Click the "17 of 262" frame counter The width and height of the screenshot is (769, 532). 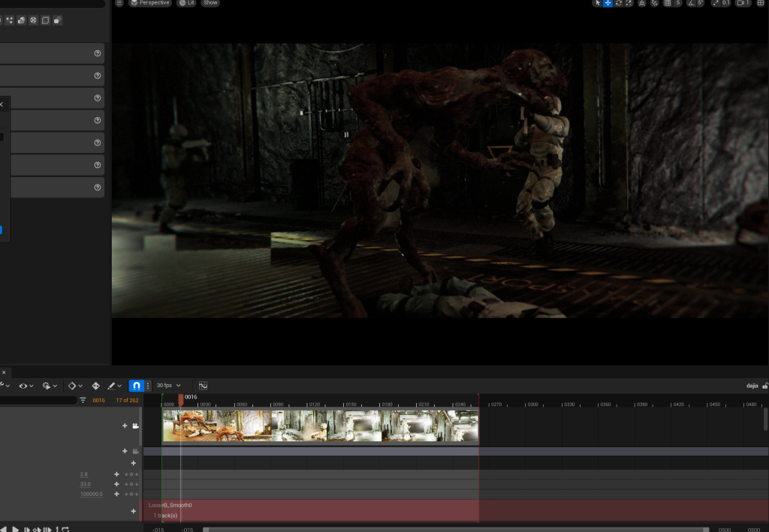point(127,400)
